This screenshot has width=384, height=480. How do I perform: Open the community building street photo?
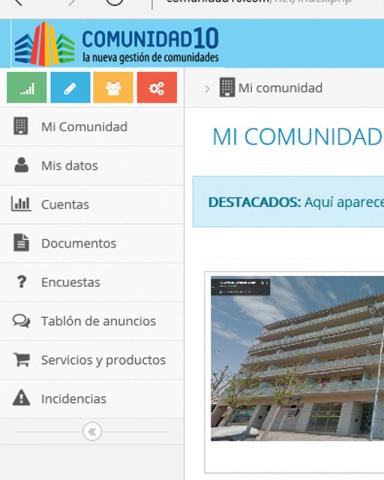click(297, 358)
